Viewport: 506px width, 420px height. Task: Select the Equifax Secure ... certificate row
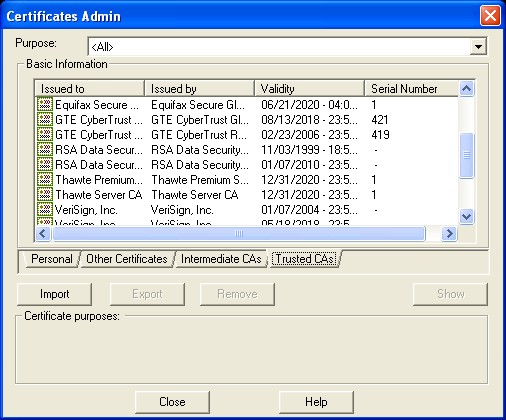click(247, 105)
